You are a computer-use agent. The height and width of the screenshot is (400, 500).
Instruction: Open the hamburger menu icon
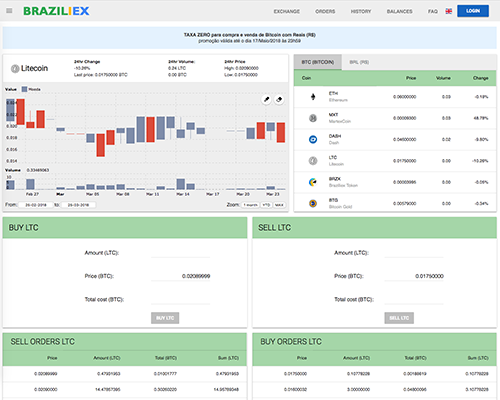pos(9,11)
